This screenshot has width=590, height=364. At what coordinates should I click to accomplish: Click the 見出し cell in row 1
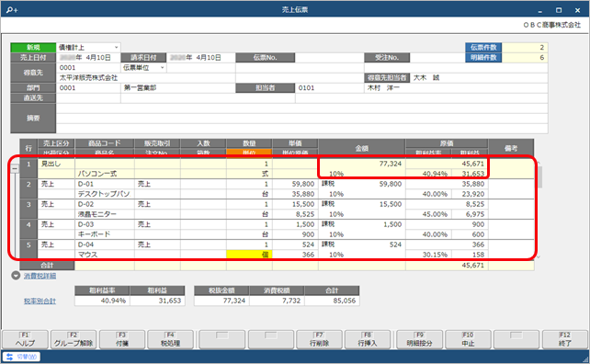(56, 164)
